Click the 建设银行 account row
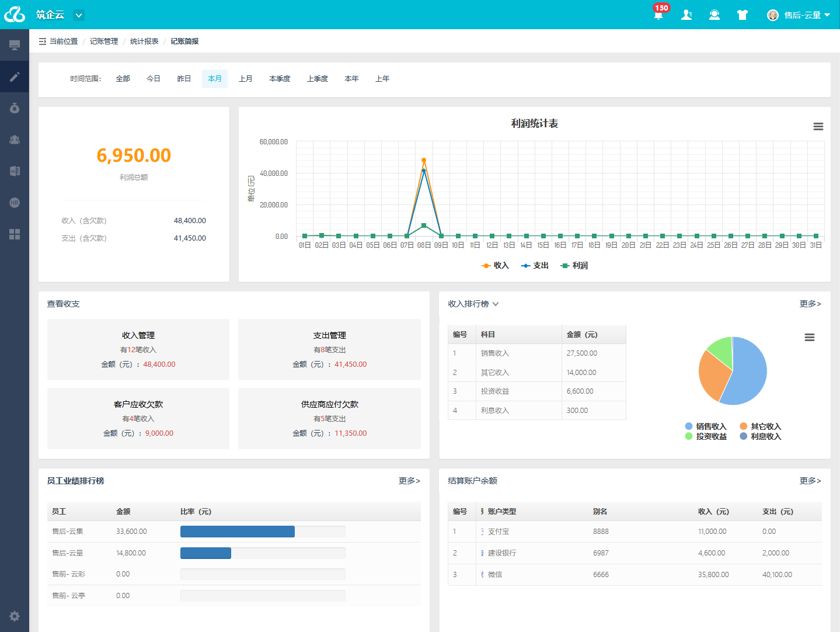This screenshot has height=632, width=840. [635, 553]
